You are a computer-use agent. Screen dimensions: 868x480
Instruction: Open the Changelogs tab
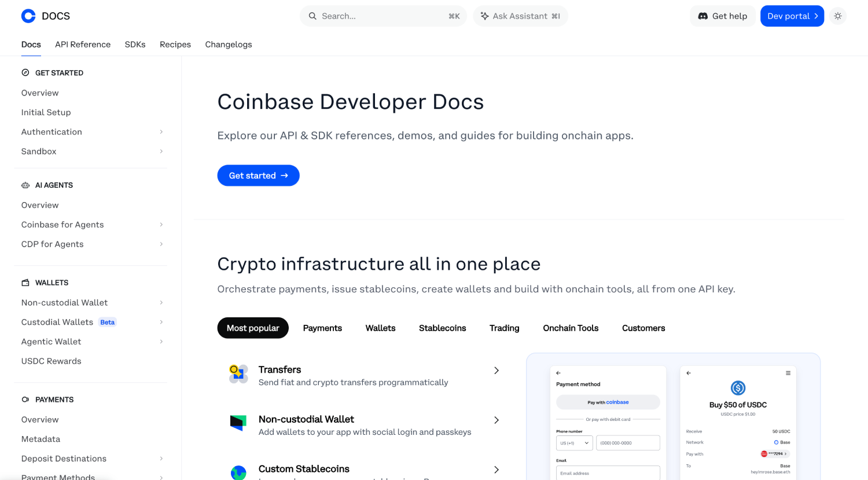229,45
